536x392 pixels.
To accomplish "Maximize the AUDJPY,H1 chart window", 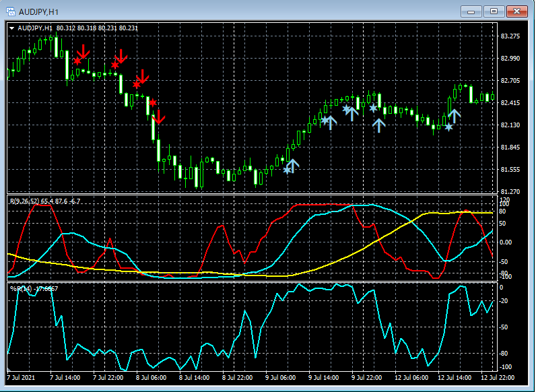I will [x=494, y=11].
